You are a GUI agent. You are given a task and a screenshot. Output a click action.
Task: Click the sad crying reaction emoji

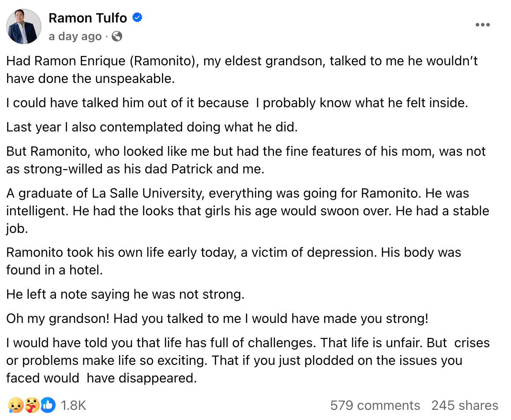pos(14,405)
